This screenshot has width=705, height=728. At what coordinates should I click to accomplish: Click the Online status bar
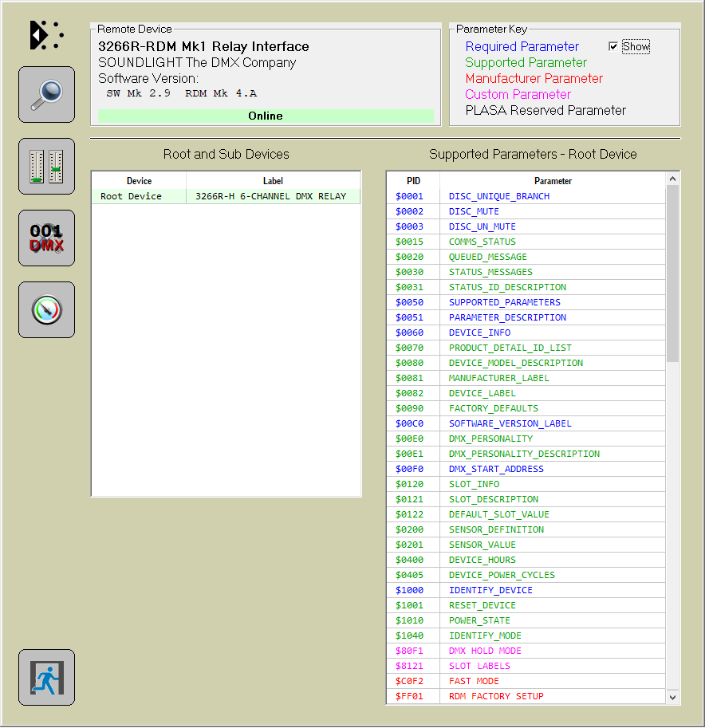[266, 116]
